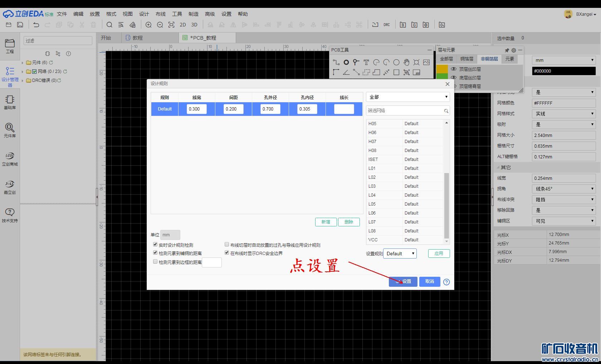This screenshot has height=364, width=601.
Task: Expand the 元件 (6) tree folder
Action: pyautogui.click(x=23, y=63)
